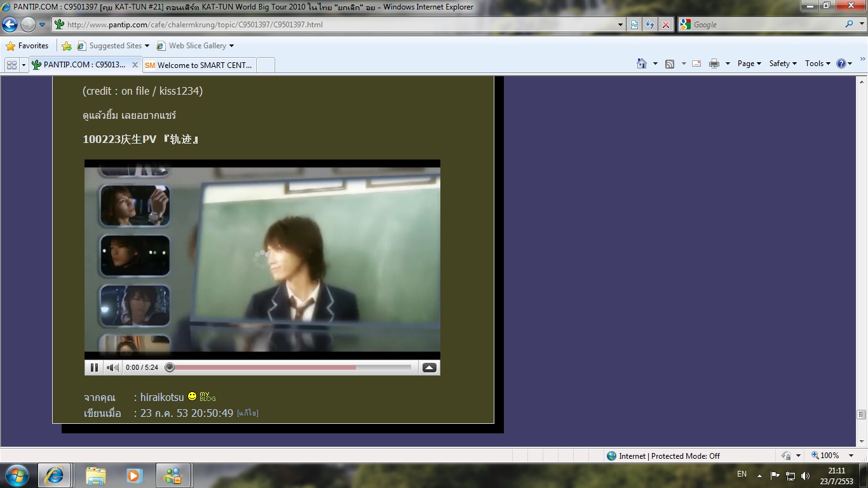Open the Page menu
This screenshot has width=868, height=488.
[x=749, y=64]
